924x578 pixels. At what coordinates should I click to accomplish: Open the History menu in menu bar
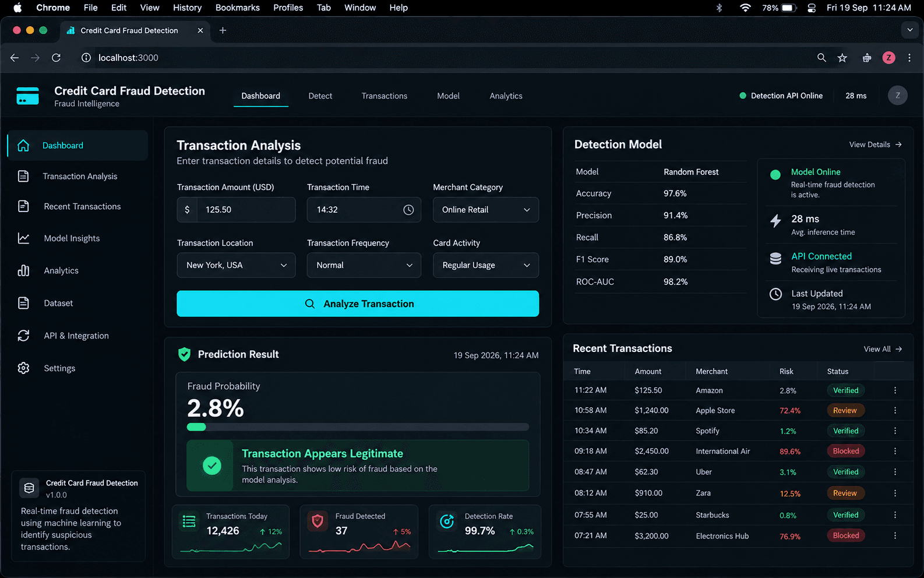(x=188, y=8)
